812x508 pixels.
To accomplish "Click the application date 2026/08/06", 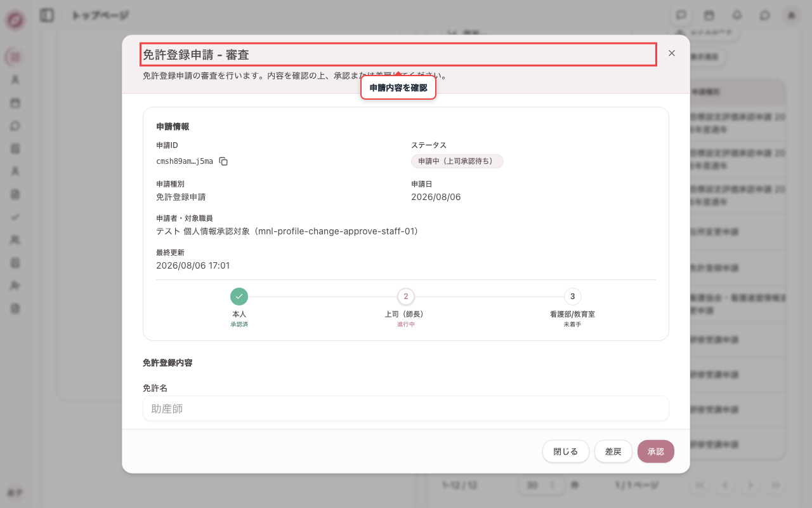I will pos(436,197).
